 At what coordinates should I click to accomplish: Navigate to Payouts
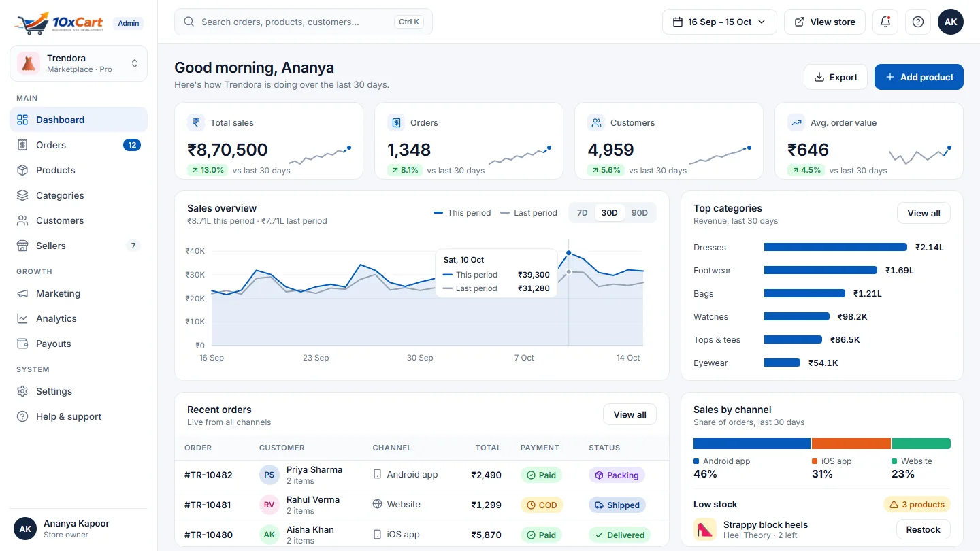pos(78,344)
